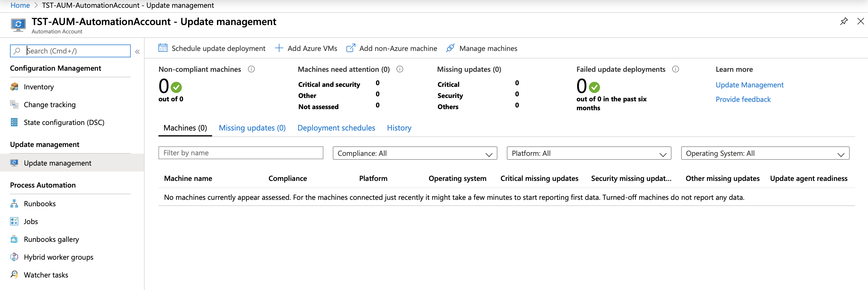Image resolution: width=868 pixels, height=290 pixels.
Task: Click the search magnifier icon in sidebar
Action: [x=17, y=51]
